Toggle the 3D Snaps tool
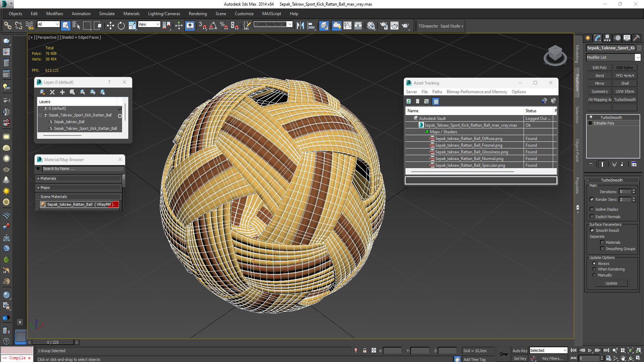 coord(202,25)
